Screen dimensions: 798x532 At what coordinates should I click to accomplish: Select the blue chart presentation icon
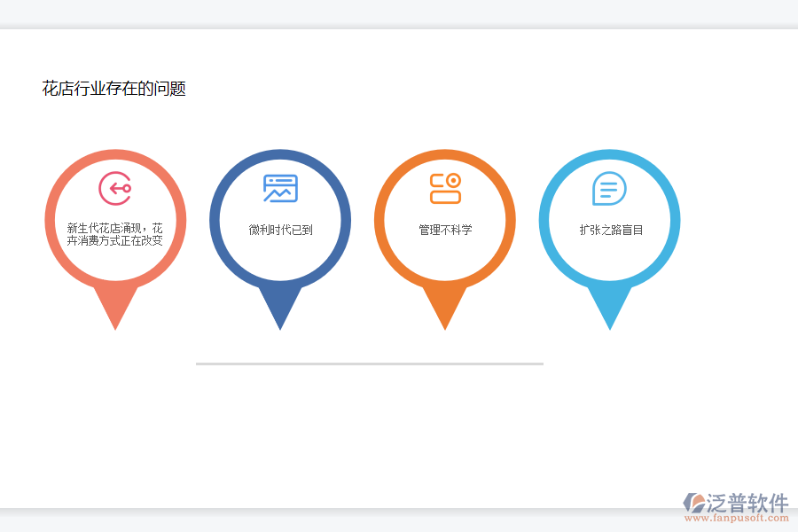point(280,188)
